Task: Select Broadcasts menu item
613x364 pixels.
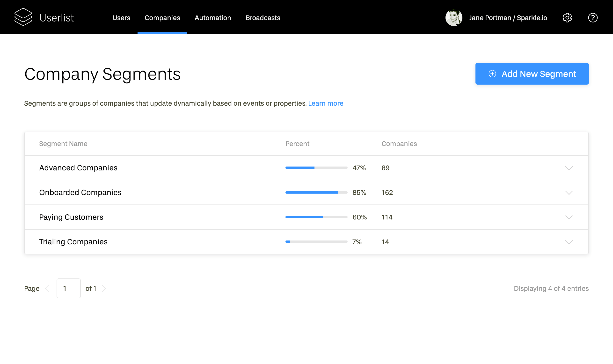Action: click(x=263, y=18)
